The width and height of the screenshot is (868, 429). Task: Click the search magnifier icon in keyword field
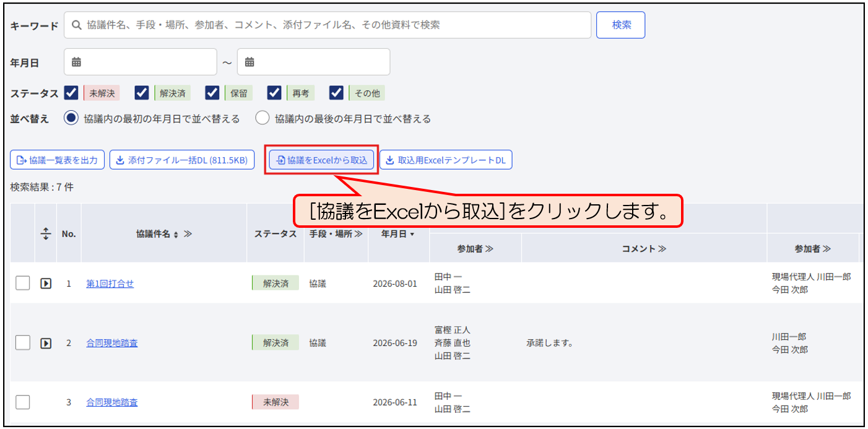[77, 25]
